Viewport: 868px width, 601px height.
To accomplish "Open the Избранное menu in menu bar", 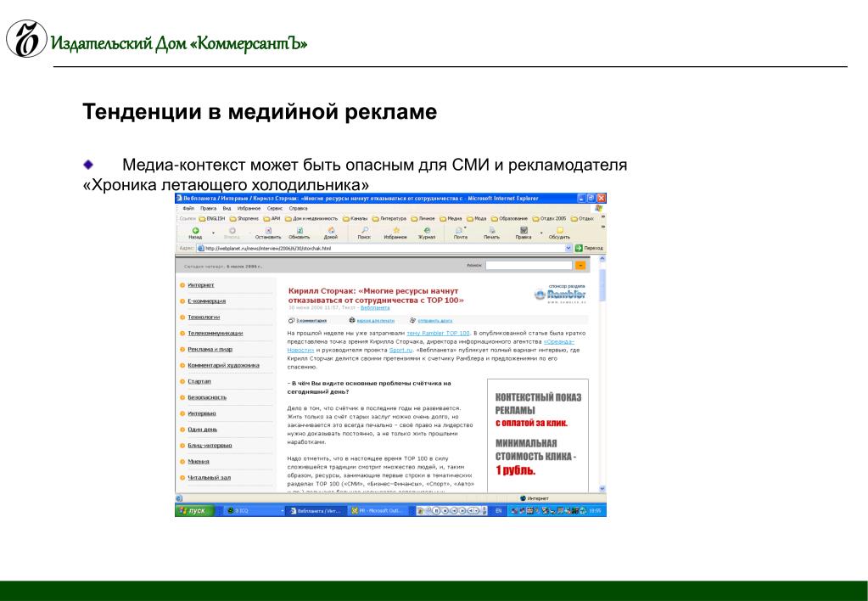I will tap(249, 208).
